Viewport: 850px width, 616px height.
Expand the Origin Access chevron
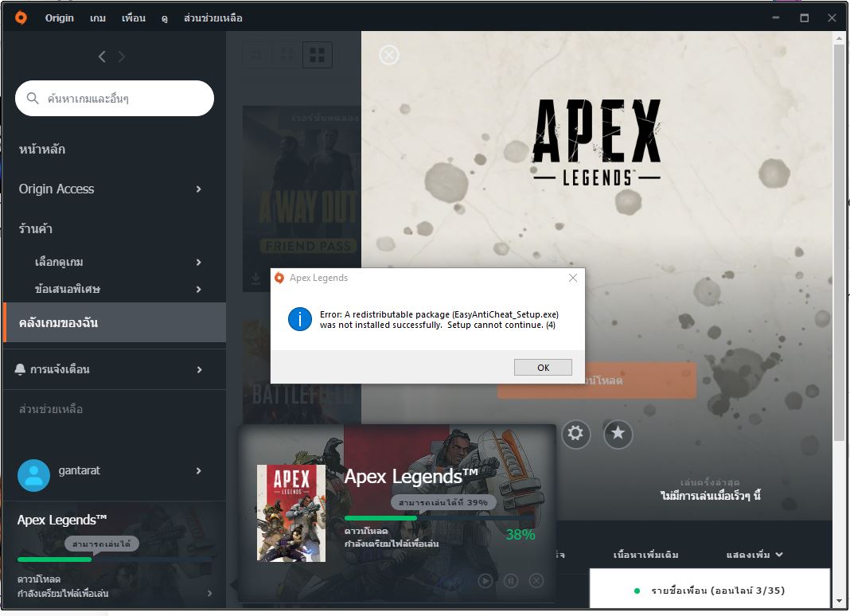pos(198,189)
